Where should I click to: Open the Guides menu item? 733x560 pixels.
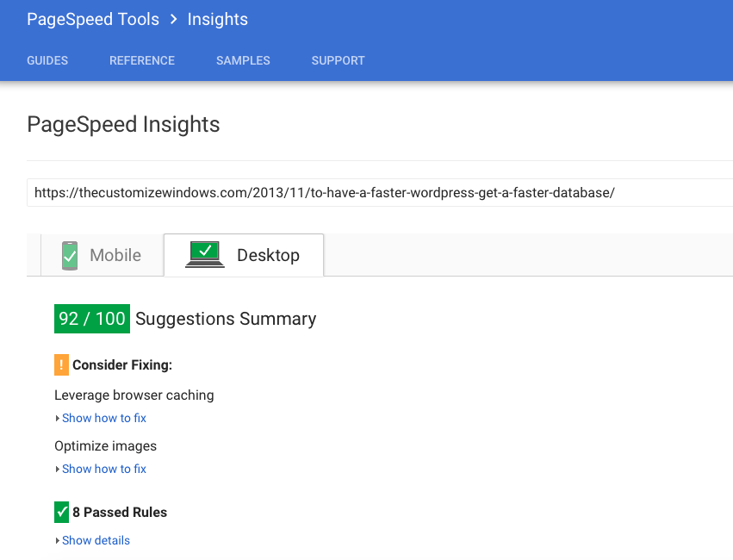click(x=47, y=61)
